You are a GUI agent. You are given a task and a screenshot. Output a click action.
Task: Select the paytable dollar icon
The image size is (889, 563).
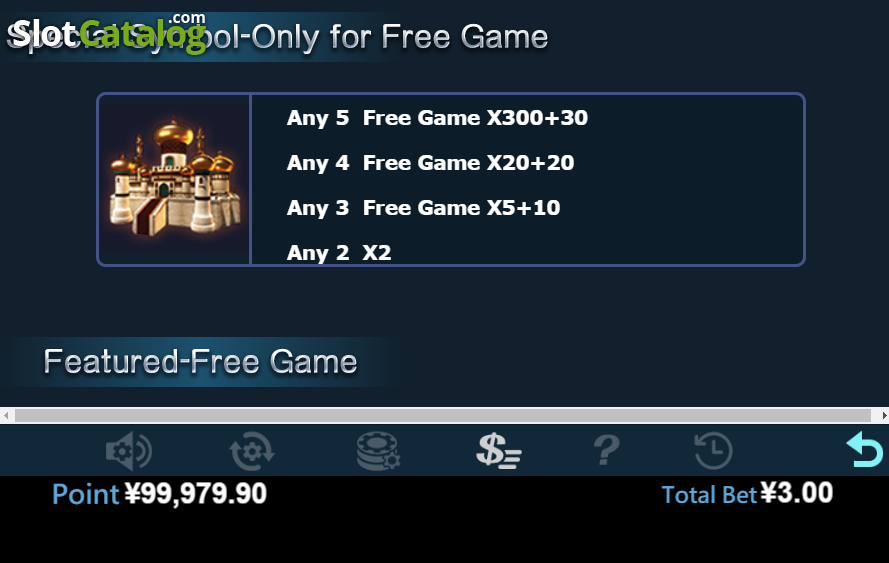pyautogui.click(x=498, y=451)
